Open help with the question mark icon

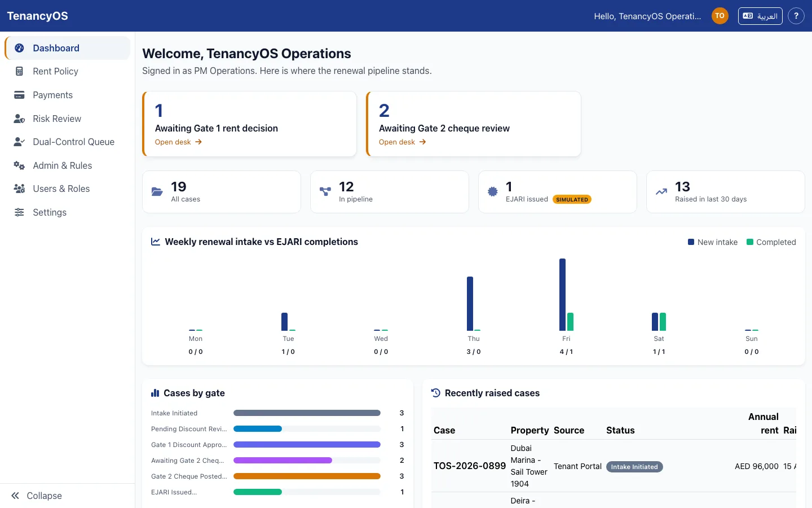[796, 16]
